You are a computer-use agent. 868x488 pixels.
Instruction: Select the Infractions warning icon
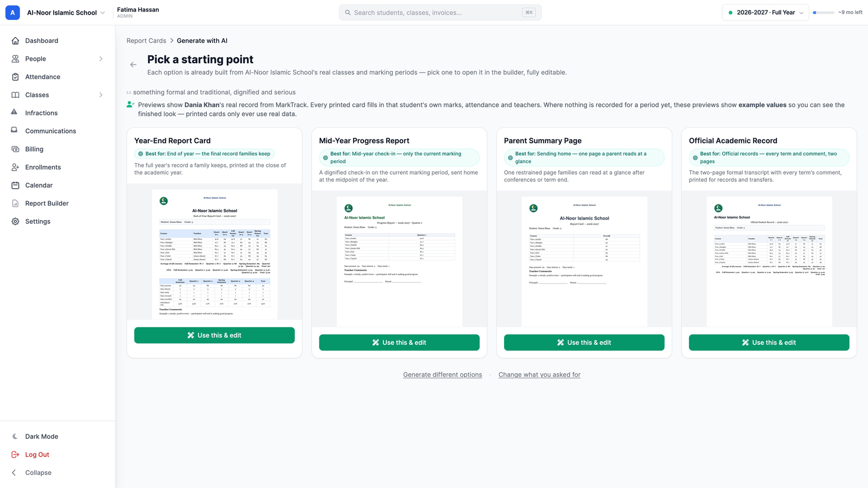(x=15, y=113)
